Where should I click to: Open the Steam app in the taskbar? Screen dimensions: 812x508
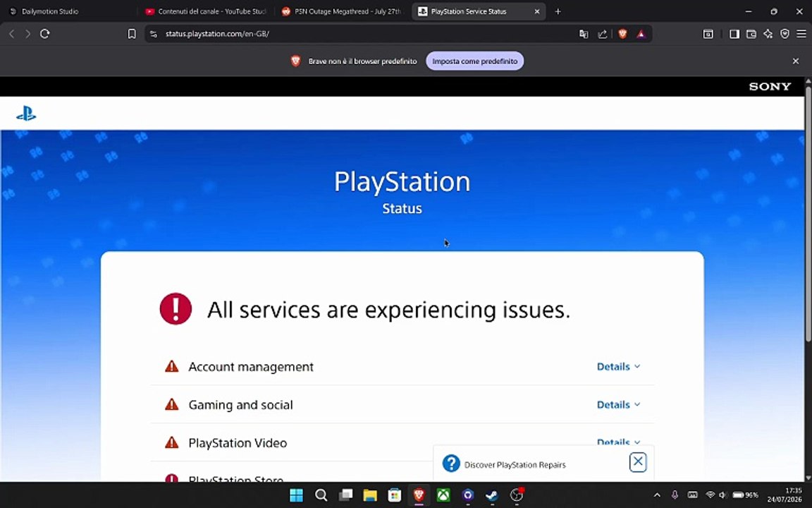(492, 495)
